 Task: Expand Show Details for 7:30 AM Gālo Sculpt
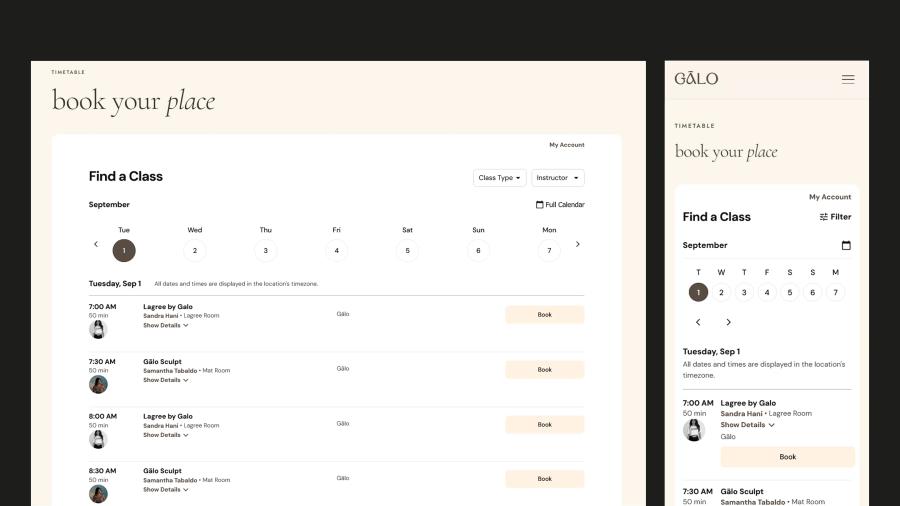[166, 380]
